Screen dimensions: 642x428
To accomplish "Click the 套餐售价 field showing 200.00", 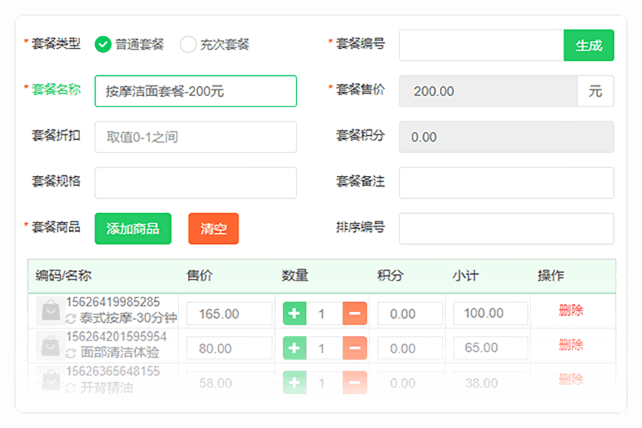I will (488, 91).
